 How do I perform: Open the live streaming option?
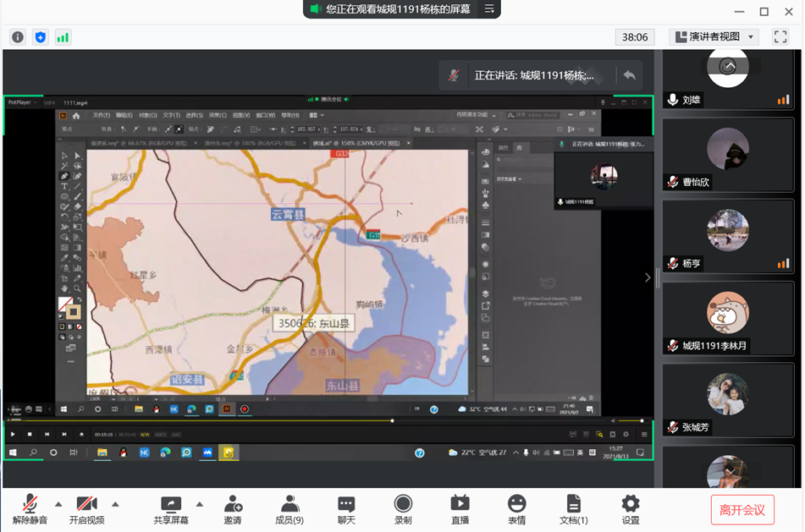click(x=460, y=505)
